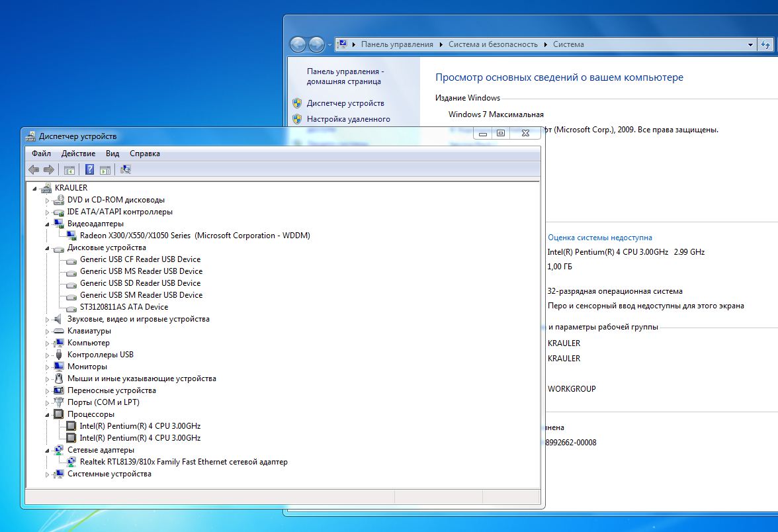Click the Сетевые адаптеры category icon

[x=58, y=450]
